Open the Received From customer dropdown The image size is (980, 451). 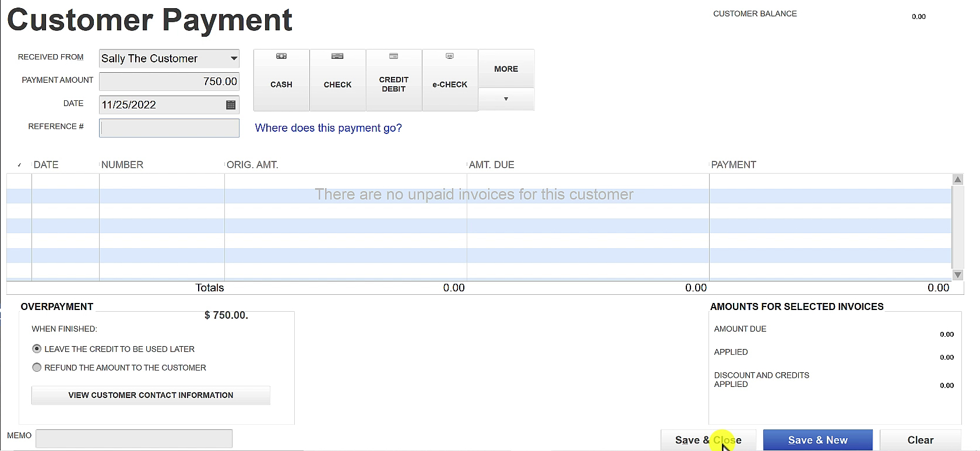(234, 58)
